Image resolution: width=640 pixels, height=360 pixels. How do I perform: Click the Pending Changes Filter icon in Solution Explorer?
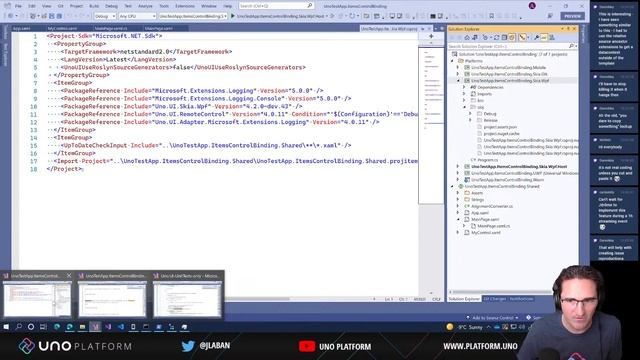tap(485, 38)
